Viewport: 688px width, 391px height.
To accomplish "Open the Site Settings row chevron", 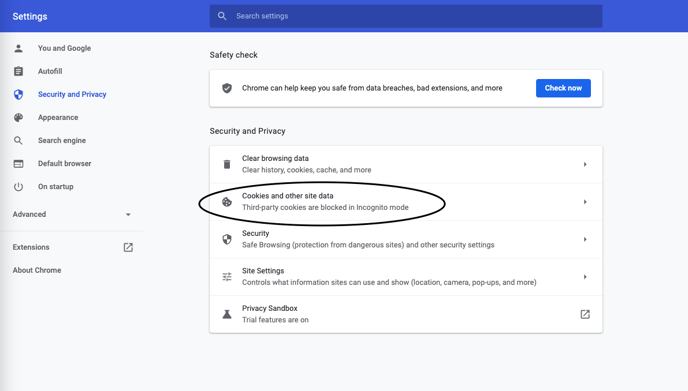I will pyautogui.click(x=585, y=277).
